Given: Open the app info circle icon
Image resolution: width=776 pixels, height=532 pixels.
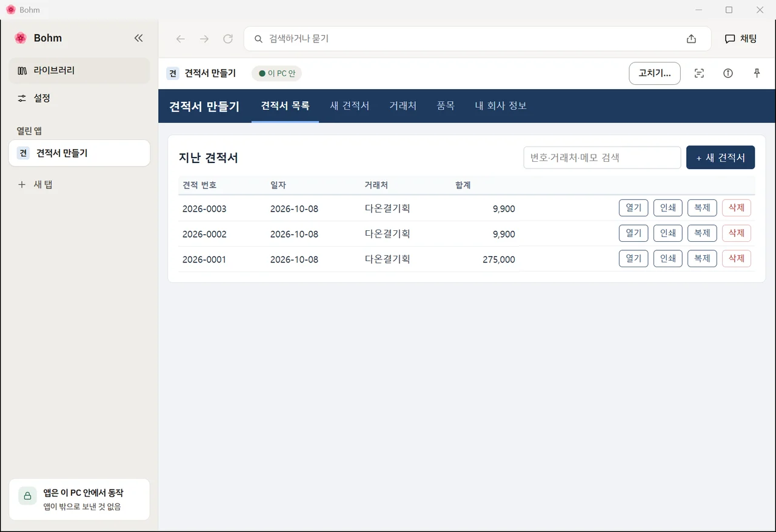Looking at the screenshot, I should coord(728,73).
